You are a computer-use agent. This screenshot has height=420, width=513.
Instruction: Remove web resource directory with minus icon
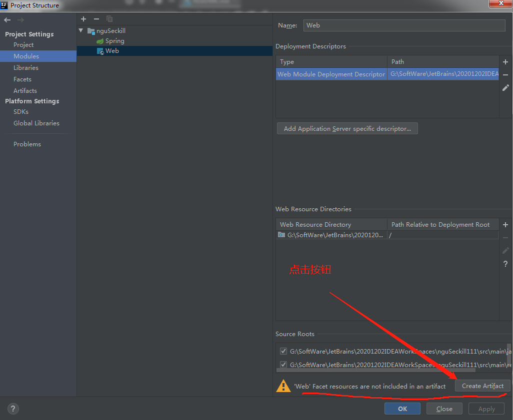click(505, 238)
